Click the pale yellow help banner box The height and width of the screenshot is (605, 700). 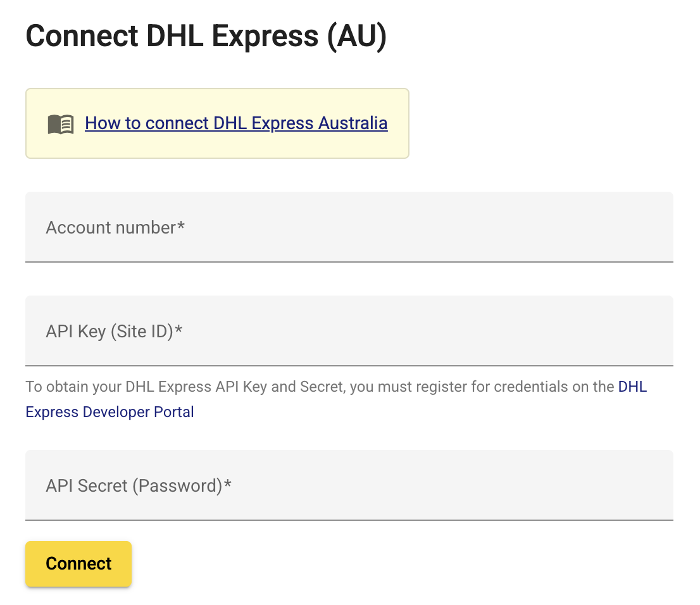218,123
